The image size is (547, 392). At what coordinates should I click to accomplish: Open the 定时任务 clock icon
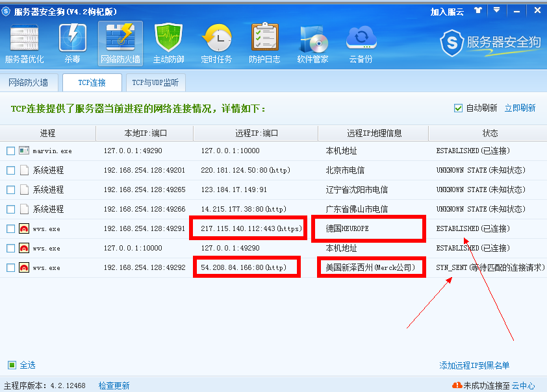point(216,43)
